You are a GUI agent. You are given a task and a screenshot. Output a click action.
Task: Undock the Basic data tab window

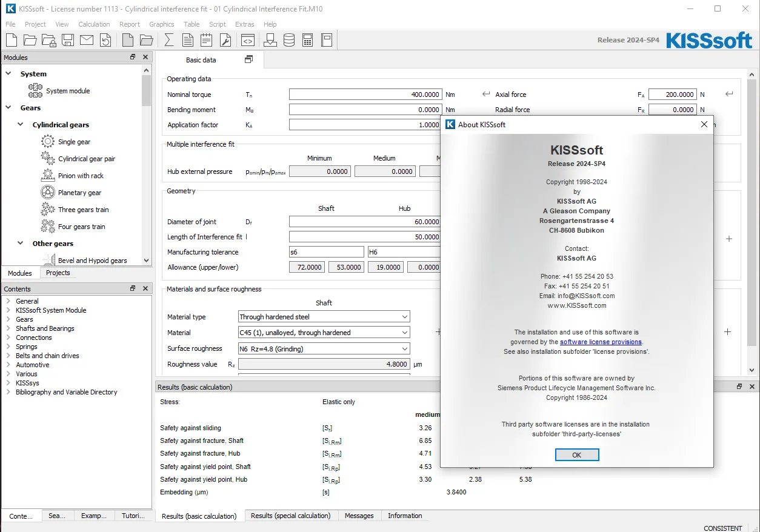point(248,59)
